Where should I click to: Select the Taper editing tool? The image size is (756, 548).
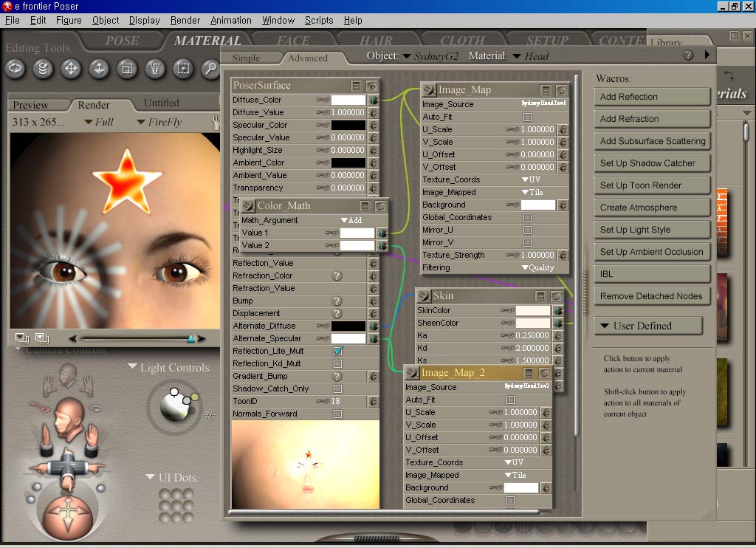click(155, 69)
